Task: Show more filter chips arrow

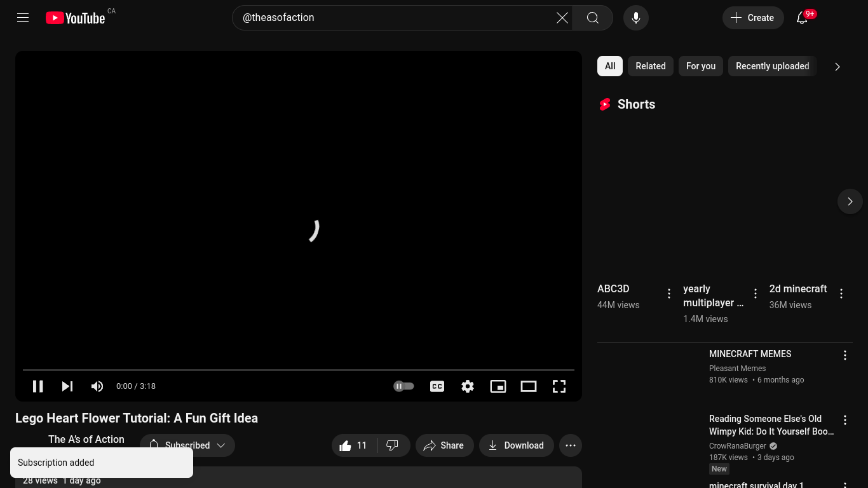Action: [x=837, y=67]
